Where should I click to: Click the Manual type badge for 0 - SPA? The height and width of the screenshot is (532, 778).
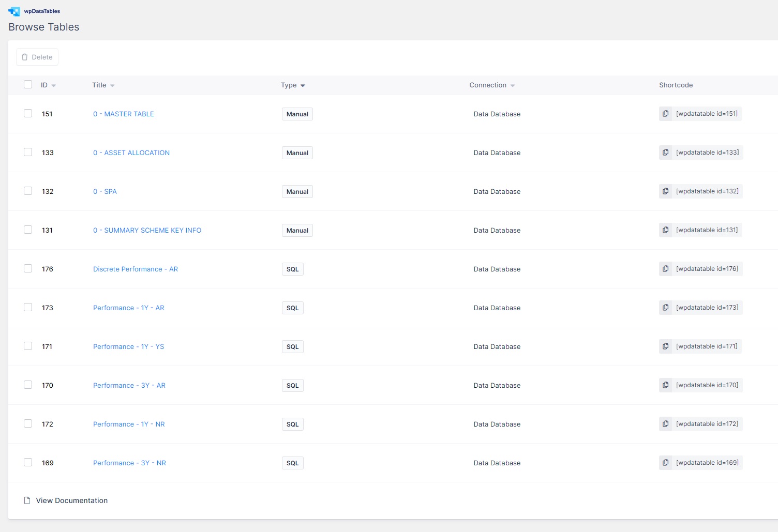297,191
